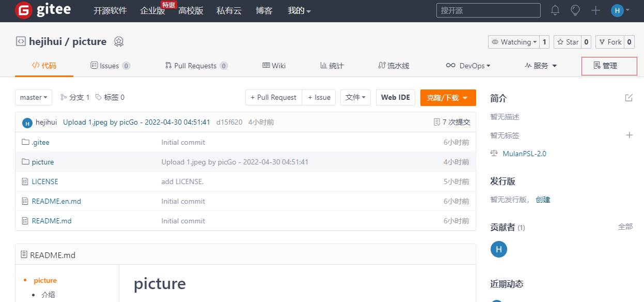Open the picture folder
Screen dimensions: 644x302
pos(43,162)
